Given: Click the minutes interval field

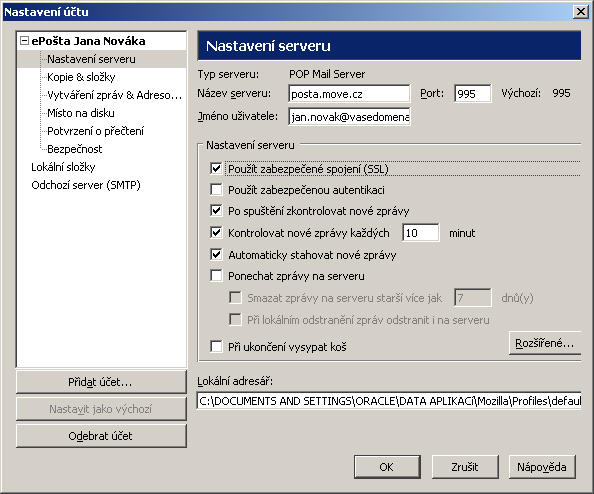Looking at the screenshot, I should [421, 233].
